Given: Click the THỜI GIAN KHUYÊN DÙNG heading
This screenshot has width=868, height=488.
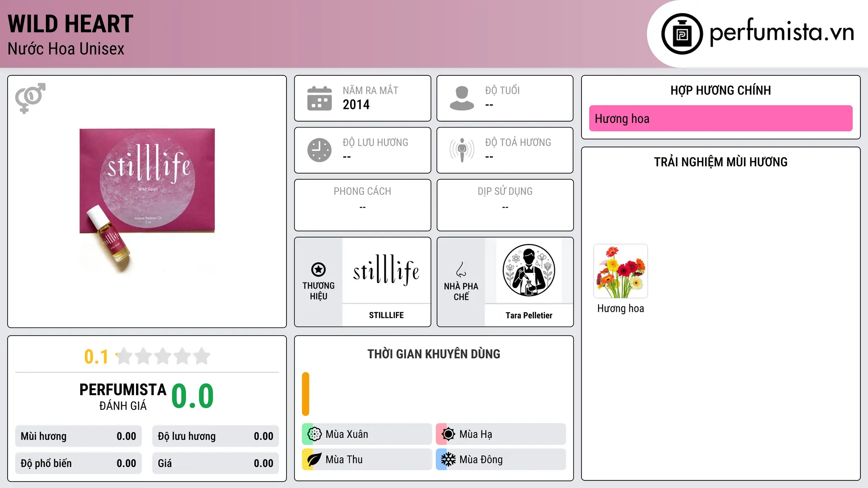Looking at the screenshot, I should [x=434, y=354].
